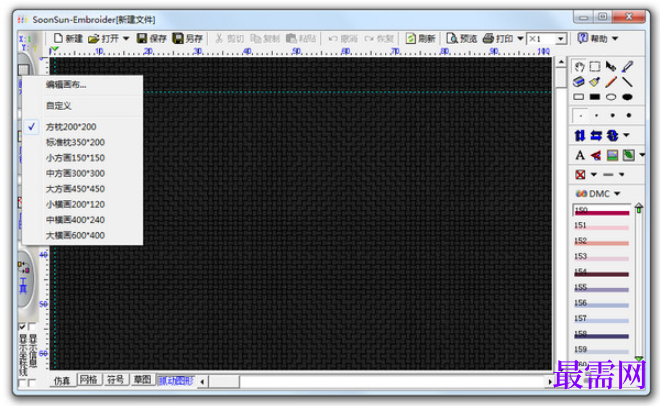Select DMC color swatch 154
This screenshot has width=665, height=406.
(601, 272)
